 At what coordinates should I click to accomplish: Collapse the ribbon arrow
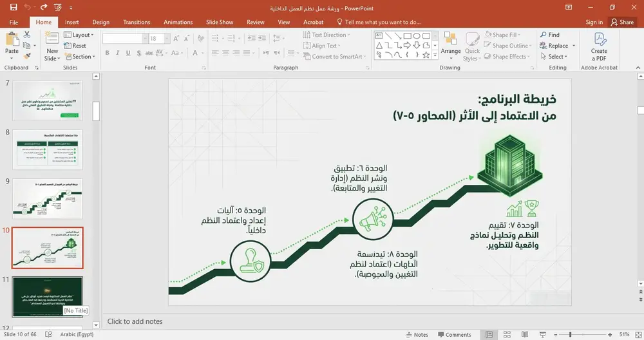[638, 68]
